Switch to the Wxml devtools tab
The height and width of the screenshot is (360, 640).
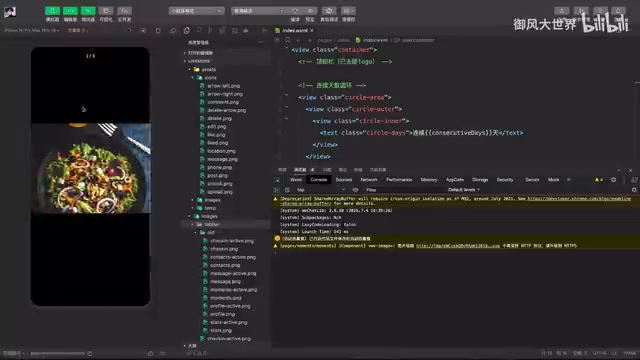click(296, 180)
